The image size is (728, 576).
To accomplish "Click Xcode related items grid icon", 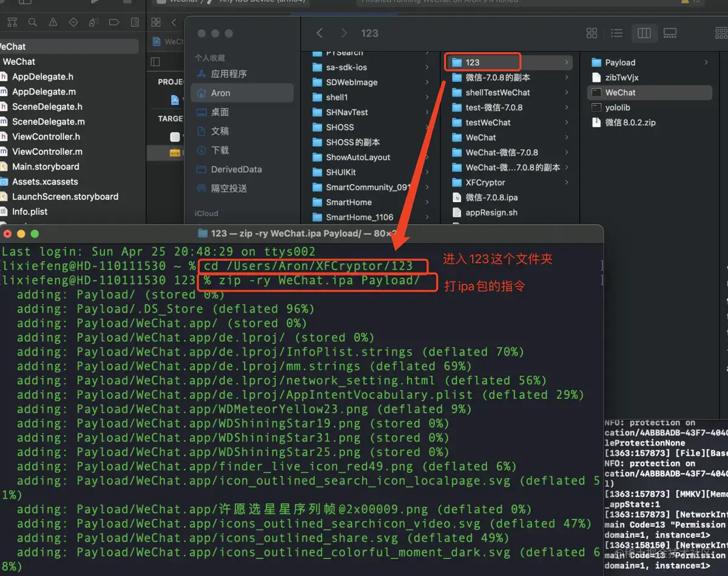I will coord(156,22).
